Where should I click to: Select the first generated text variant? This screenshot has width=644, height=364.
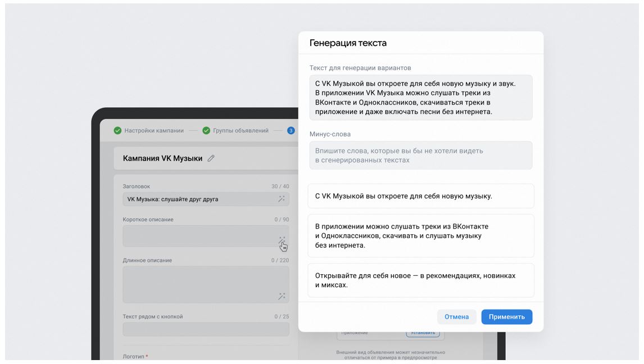tap(420, 195)
